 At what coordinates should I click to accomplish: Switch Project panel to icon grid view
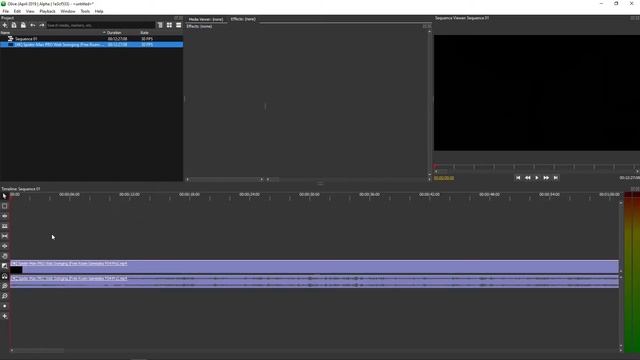169,25
